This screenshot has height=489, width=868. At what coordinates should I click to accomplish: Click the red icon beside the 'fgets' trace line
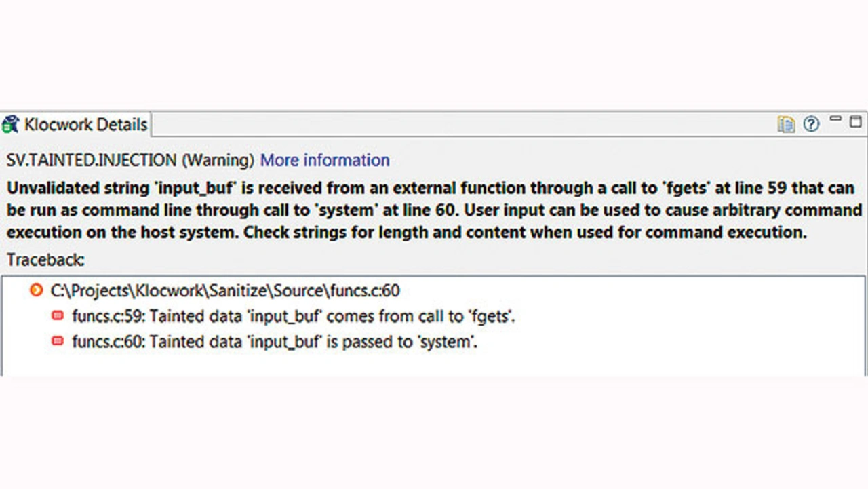click(58, 316)
